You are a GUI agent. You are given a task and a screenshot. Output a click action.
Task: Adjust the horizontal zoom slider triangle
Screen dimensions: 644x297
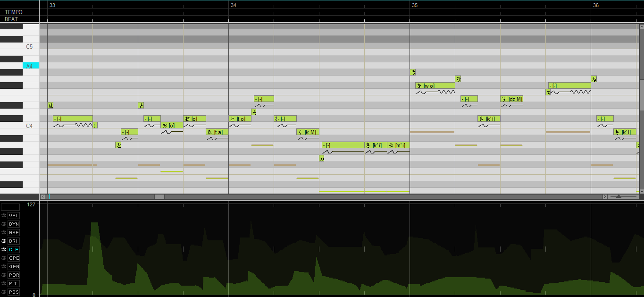coord(619,196)
